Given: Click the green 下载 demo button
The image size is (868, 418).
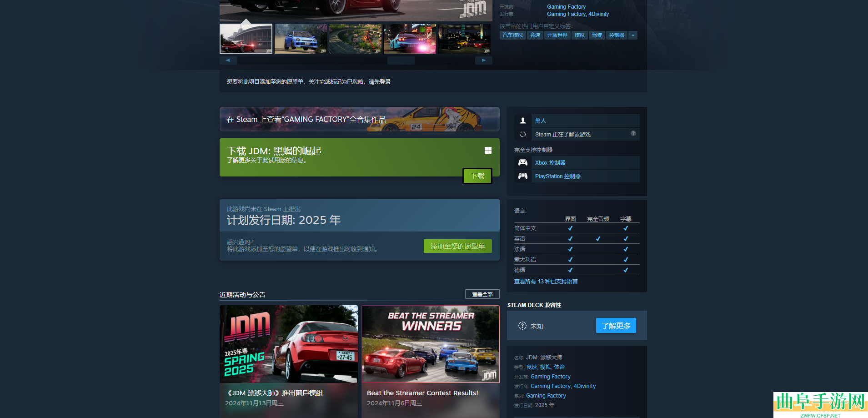Looking at the screenshot, I should [477, 176].
